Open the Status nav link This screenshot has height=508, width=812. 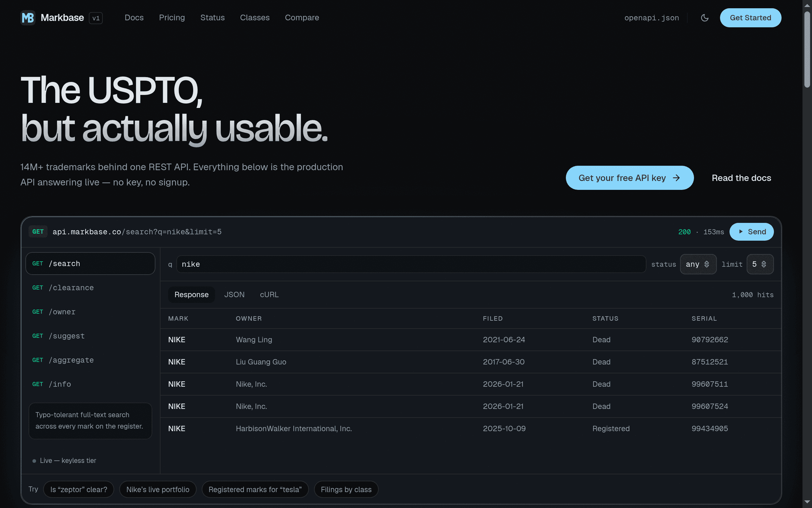click(213, 17)
